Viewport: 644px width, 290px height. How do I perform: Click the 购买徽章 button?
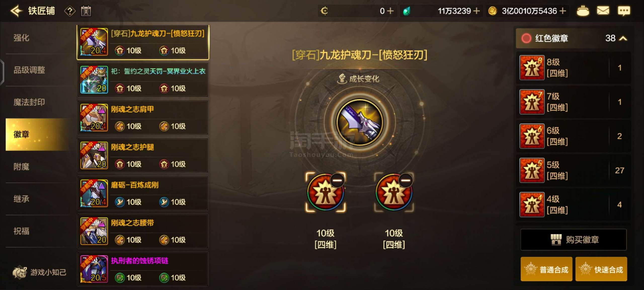573,239
